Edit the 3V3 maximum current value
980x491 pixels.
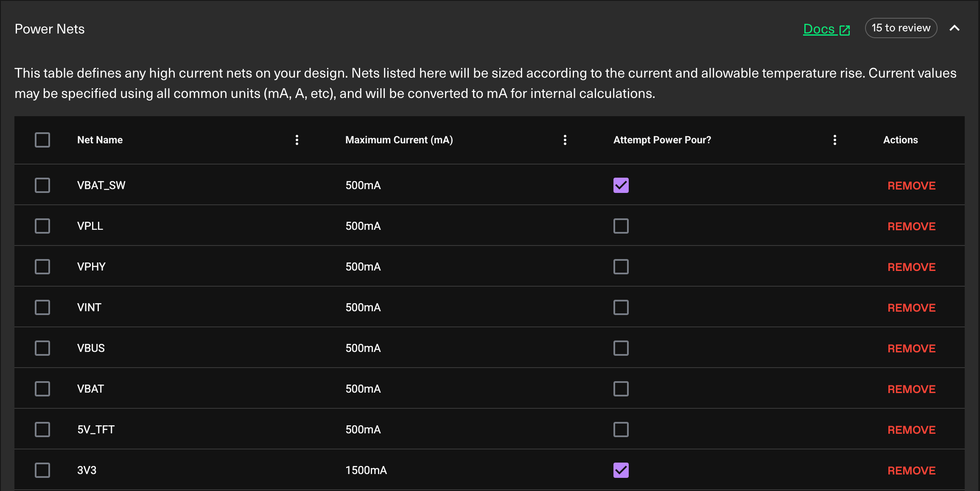[366, 470]
